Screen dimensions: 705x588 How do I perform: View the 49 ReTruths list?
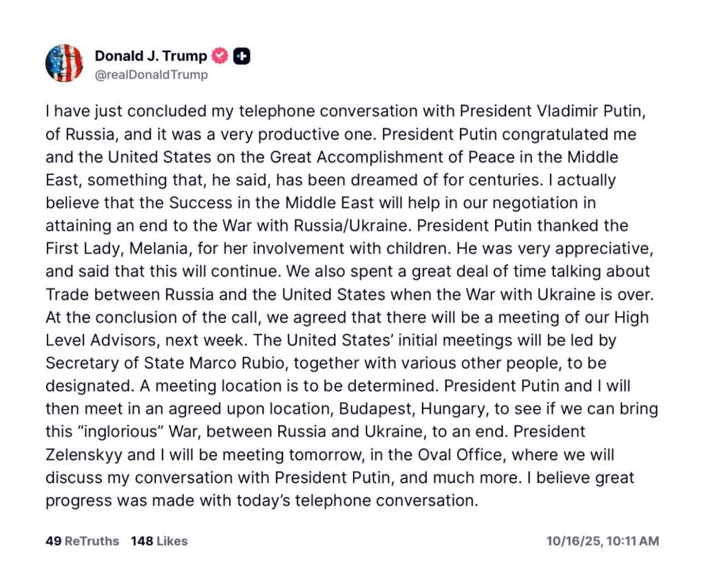(x=82, y=541)
